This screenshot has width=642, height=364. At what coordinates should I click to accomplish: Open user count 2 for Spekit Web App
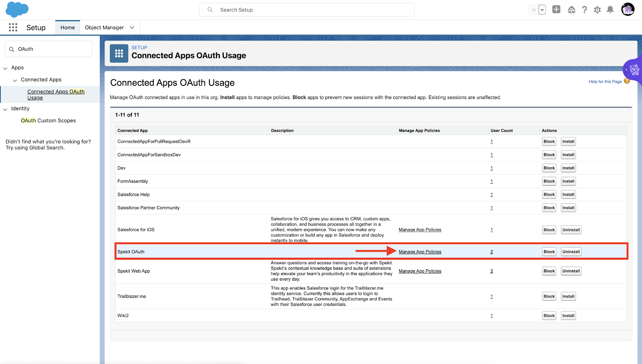pyautogui.click(x=492, y=271)
